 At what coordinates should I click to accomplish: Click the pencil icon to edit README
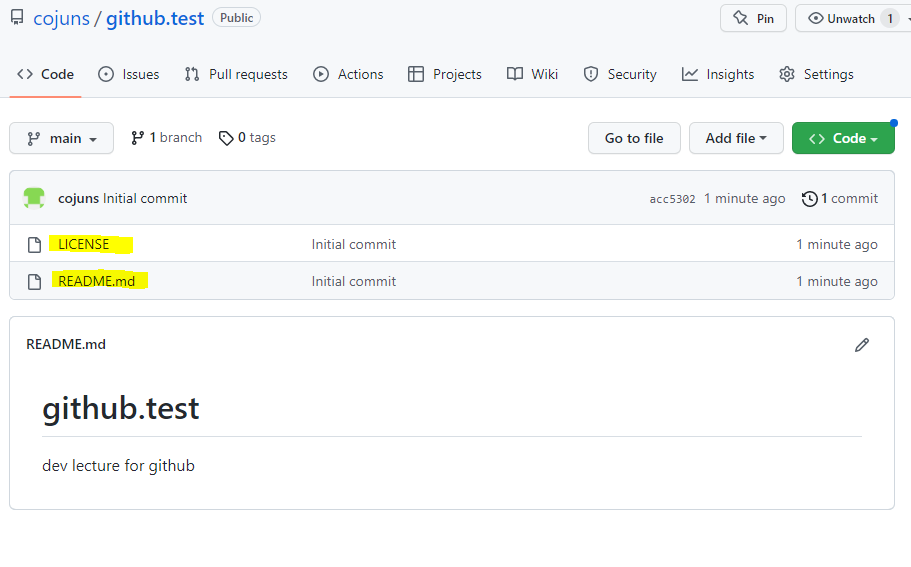click(x=862, y=345)
